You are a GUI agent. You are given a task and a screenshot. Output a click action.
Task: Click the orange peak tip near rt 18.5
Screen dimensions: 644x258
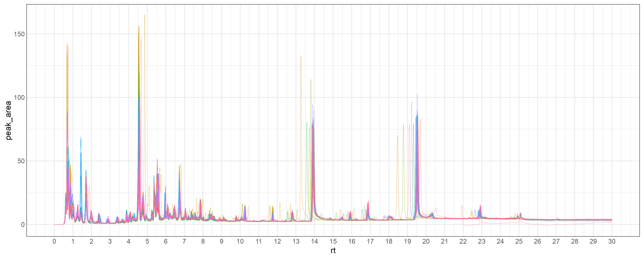[x=398, y=136]
